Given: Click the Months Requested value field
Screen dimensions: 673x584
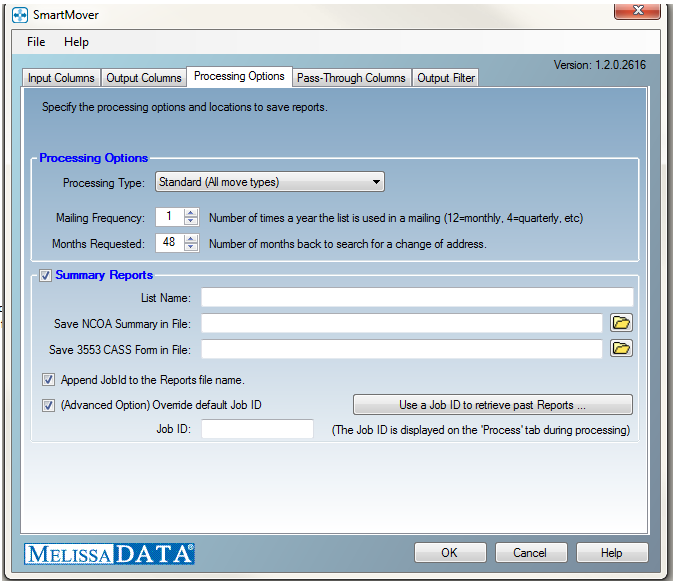Looking at the screenshot, I should pyautogui.click(x=170, y=242).
